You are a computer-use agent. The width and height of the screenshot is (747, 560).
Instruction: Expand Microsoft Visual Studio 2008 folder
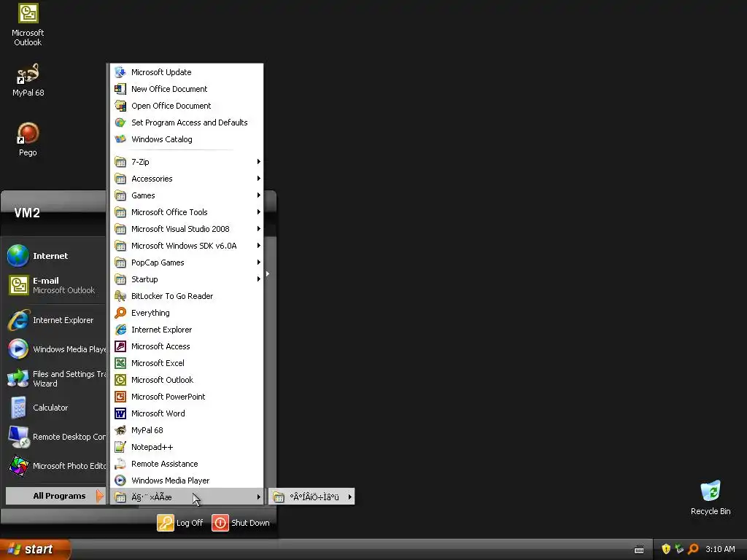tap(186, 228)
